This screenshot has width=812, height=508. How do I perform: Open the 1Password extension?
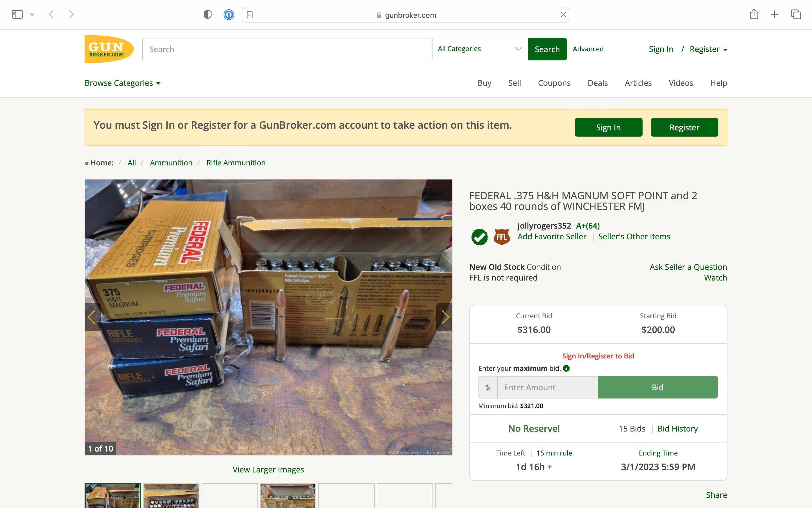point(229,14)
